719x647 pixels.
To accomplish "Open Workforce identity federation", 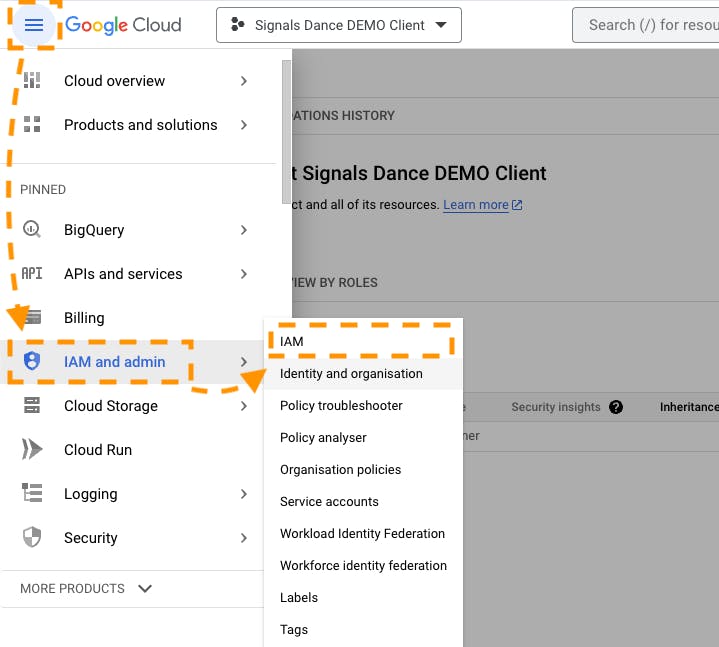I will coord(363,565).
